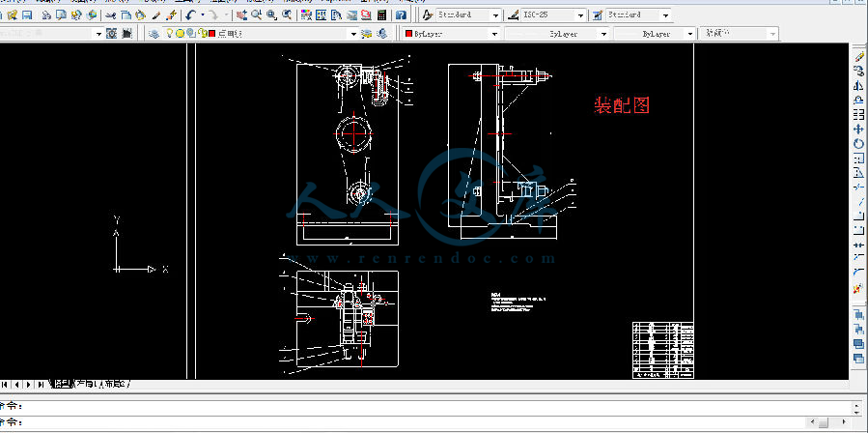This screenshot has height=433, width=868.
Task: Select the Copy Object tool in Modify toolbar
Action: pos(858,71)
